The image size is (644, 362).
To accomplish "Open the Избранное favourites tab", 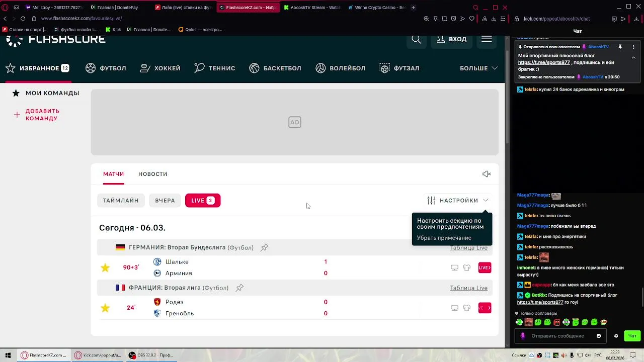I will click(37, 68).
